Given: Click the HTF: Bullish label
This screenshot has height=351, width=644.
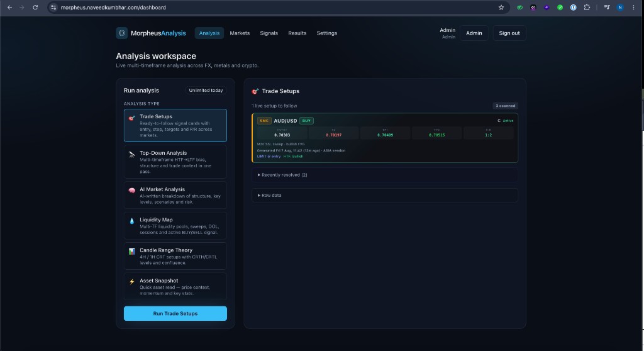Looking at the screenshot, I should point(293,156).
